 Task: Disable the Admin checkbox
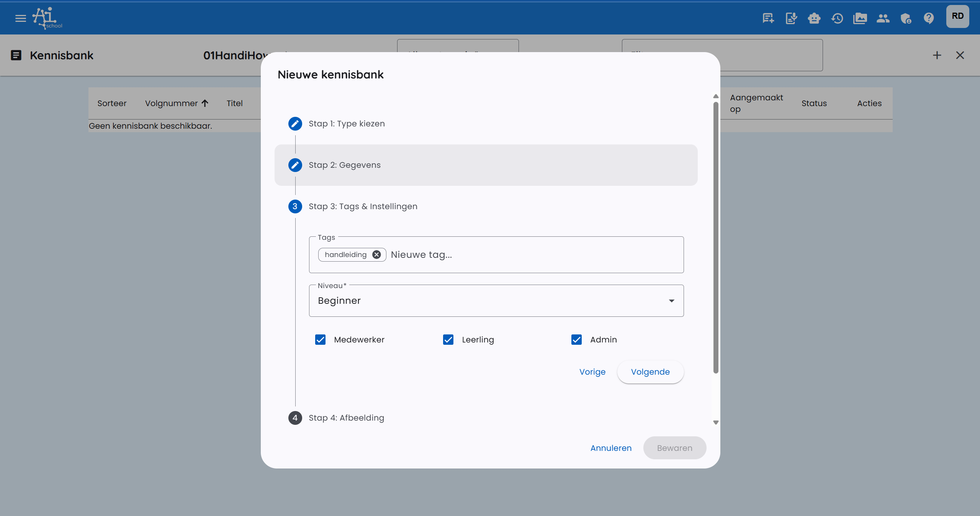(x=576, y=339)
